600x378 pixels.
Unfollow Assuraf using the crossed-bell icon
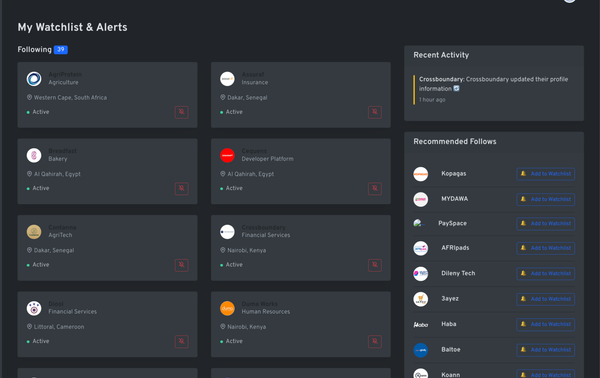[375, 112]
